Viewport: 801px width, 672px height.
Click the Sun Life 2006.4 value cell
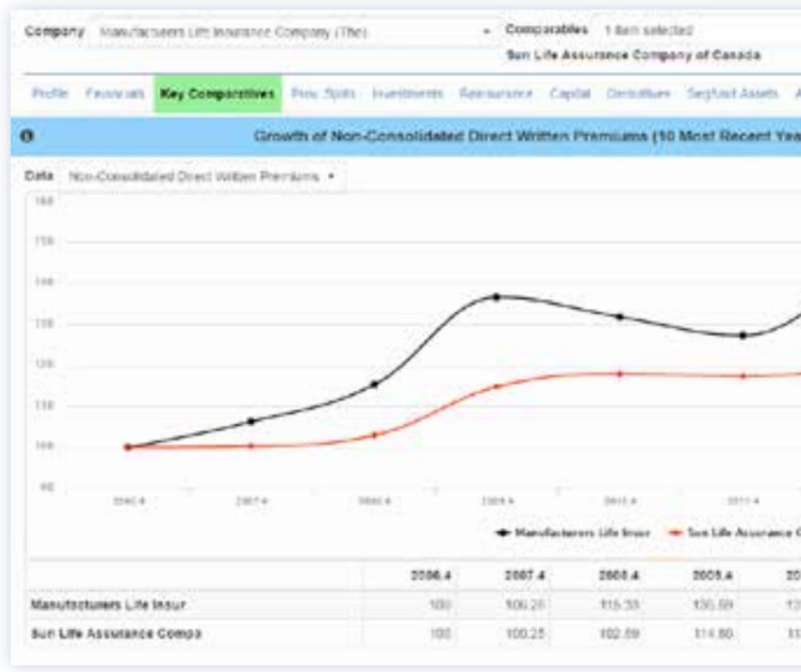440,634
